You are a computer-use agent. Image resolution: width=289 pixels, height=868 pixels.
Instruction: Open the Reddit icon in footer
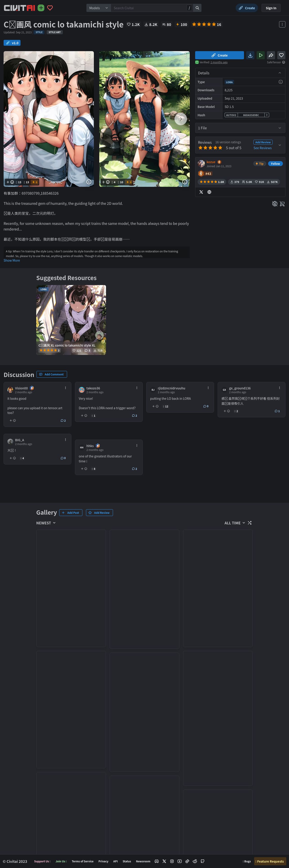click(x=195, y=861)
